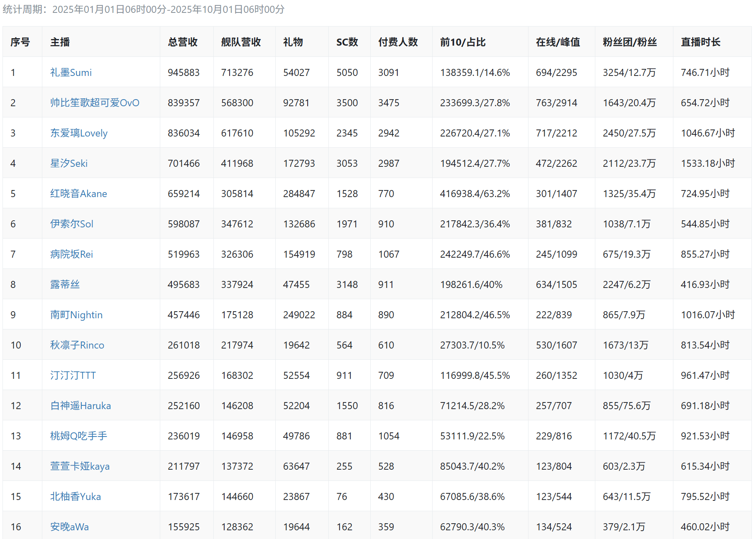Open 红晓音Akane streamer link
The image size is (756, 539).
click(x=78, y=194)
